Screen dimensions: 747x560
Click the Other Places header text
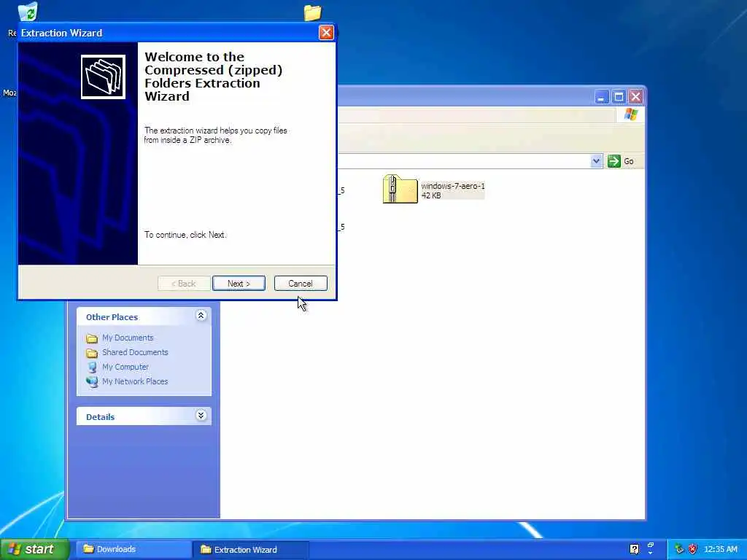(112, 317)
